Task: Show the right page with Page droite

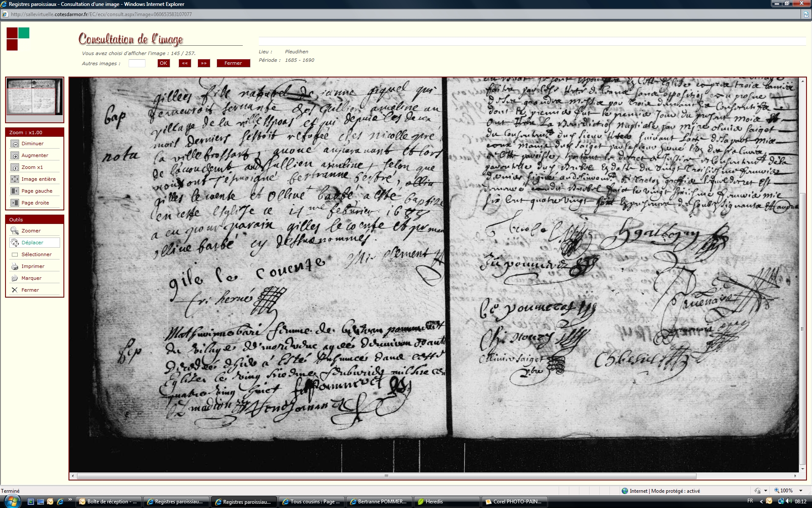Action: point(15,203)
